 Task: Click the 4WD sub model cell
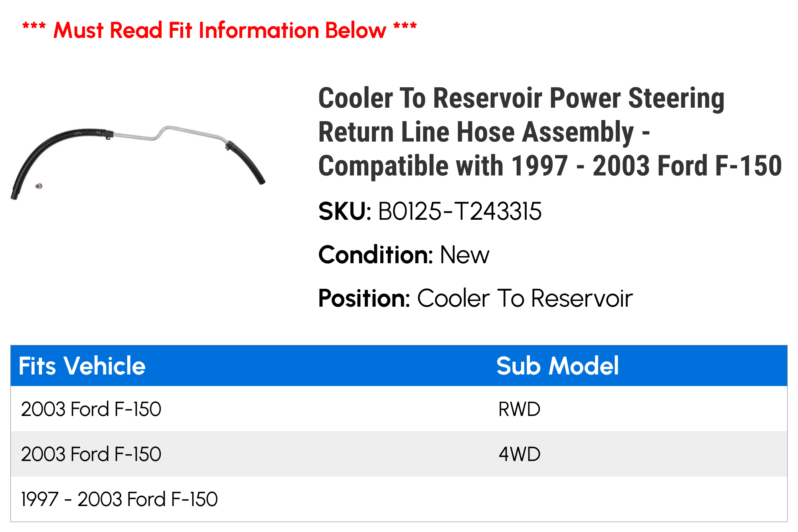pyautogui.click(x=519, y=454)
